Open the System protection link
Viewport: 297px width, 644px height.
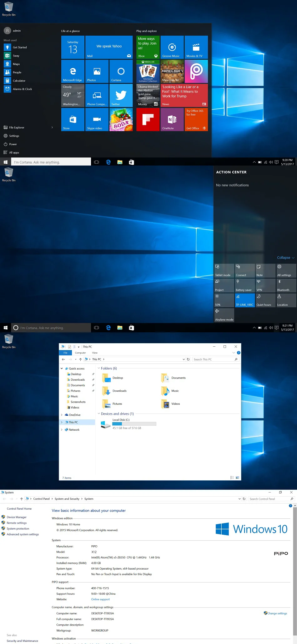click(18, 528)
